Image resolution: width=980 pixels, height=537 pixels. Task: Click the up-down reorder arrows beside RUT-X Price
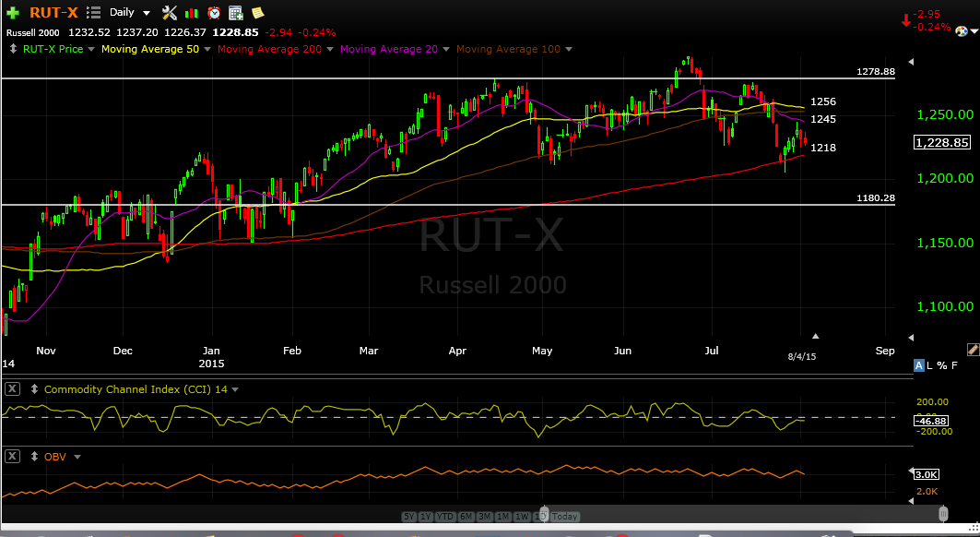(13, 49)
